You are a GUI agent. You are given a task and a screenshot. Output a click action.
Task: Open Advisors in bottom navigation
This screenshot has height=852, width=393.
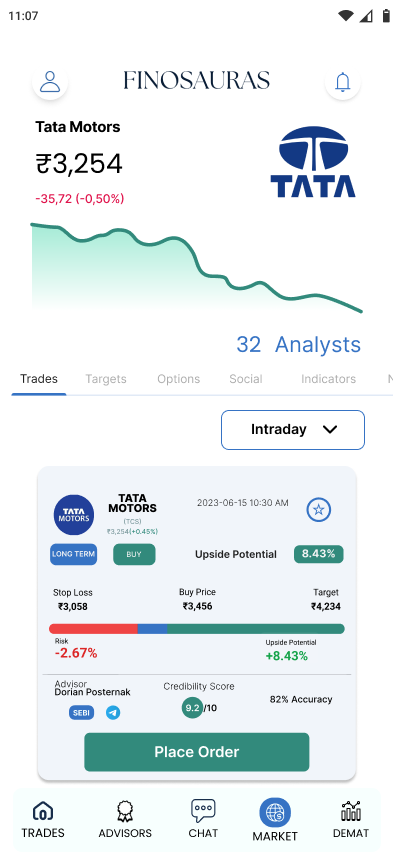point(125,820)
